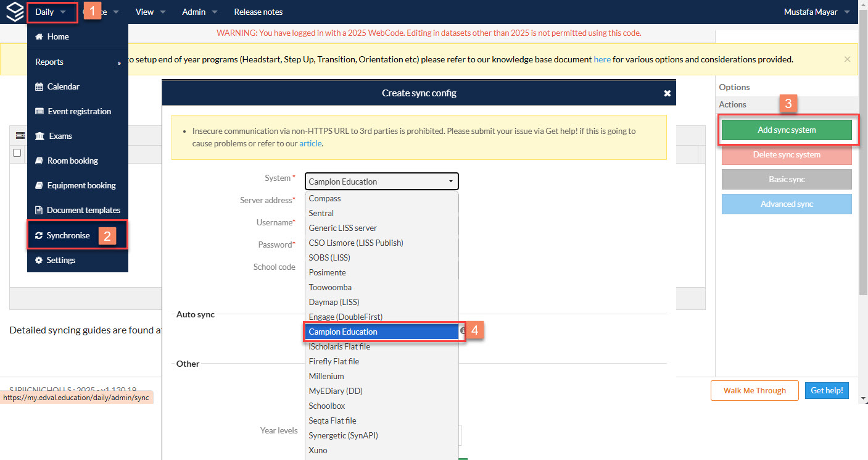Click the blue Get help! button
This screenshot has width=868, height=460.
[x=827, y=391]
